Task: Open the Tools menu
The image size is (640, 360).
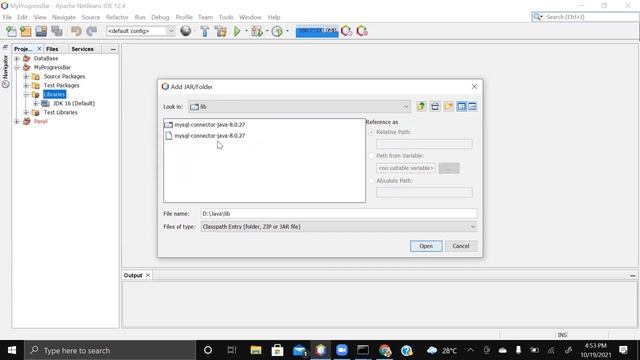Action: (226, 17)
